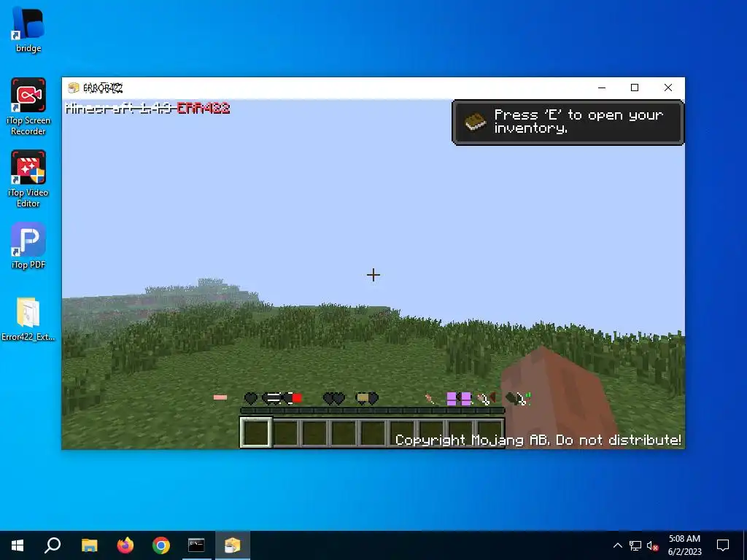Image resolution: width=747 pixels, height=560 pixels.
Task: Open the muted volume tray icon
Action: pos(652,545)
